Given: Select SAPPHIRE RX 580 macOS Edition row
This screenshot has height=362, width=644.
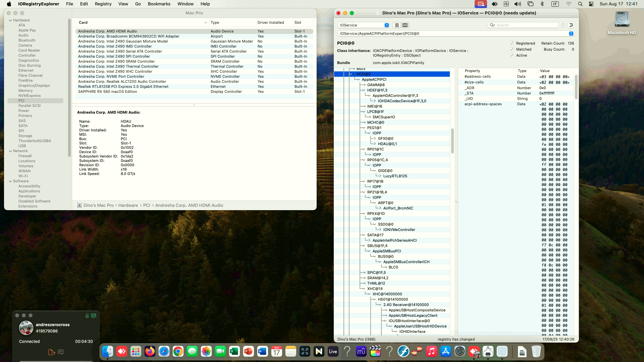Looking at the screenshot, I should [x=194, y=92].
